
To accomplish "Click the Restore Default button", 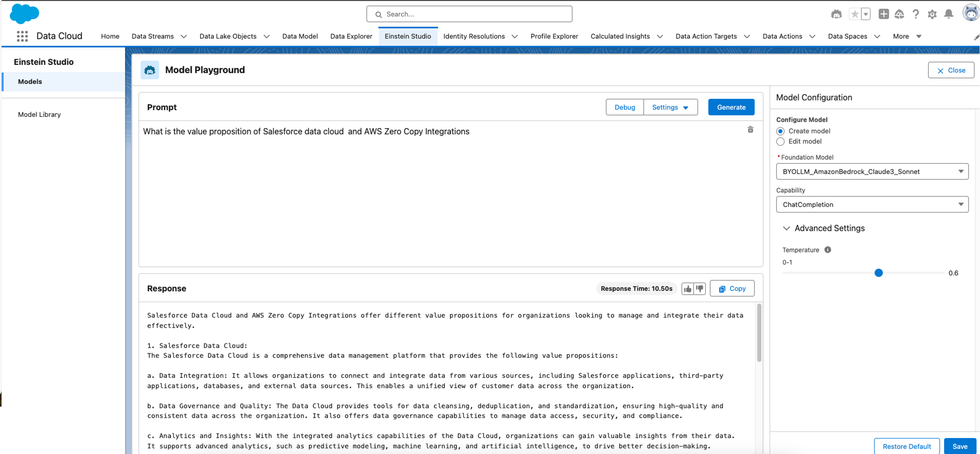I will [x=906, y=446].
